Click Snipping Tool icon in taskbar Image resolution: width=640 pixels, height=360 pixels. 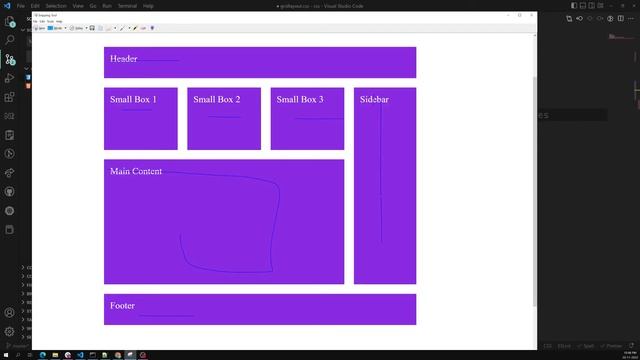[x=130, y=355]
